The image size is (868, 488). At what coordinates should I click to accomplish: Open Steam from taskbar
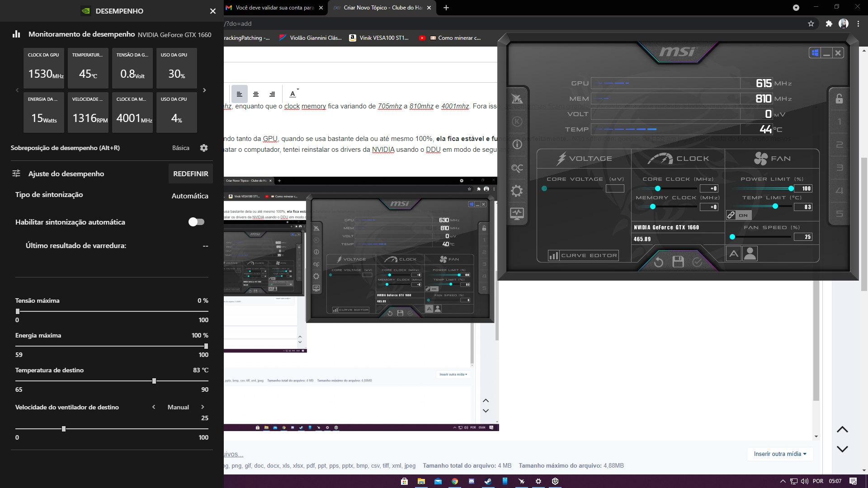(488, 481)
